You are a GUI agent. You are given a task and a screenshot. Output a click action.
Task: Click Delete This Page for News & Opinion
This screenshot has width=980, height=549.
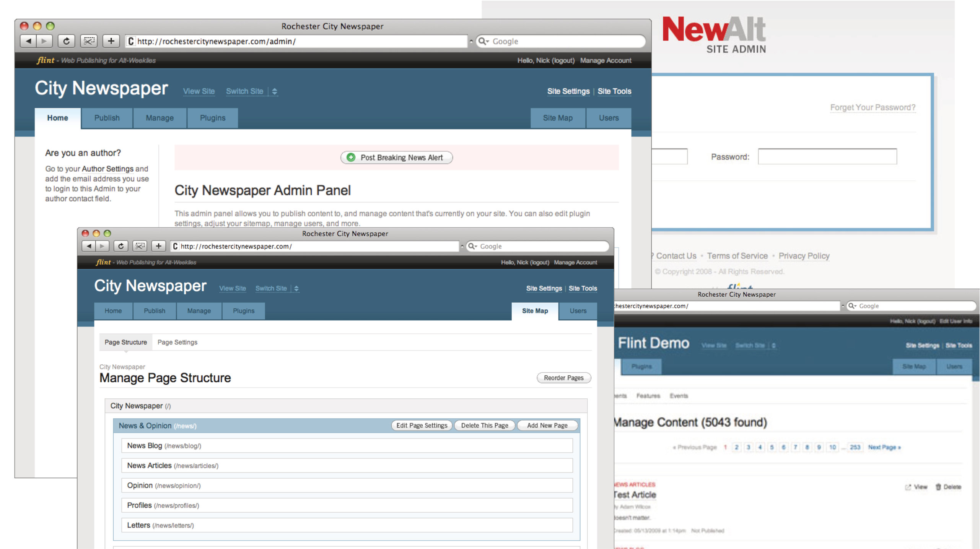(485, 426)
